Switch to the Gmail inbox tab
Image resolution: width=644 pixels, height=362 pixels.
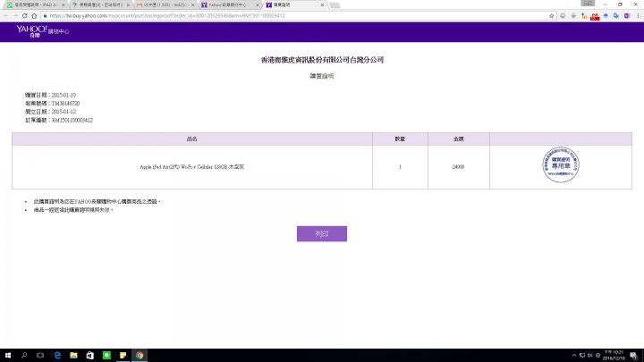[165, 5]
